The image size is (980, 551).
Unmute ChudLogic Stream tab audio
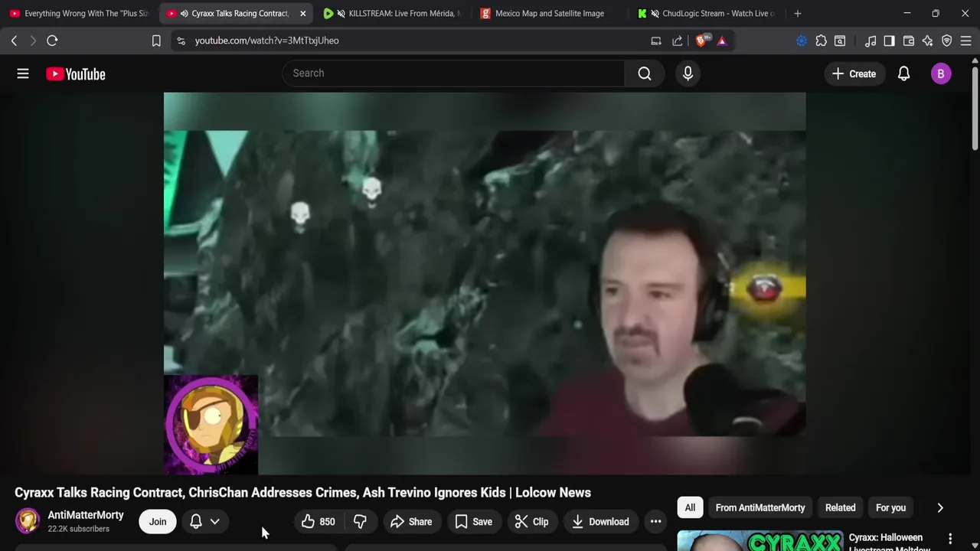[655, 14]
